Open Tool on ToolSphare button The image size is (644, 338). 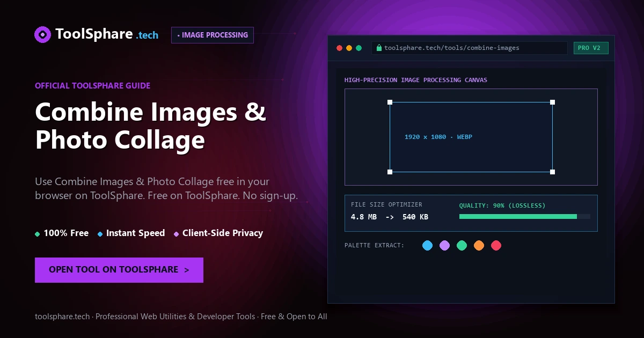(119, 270)
